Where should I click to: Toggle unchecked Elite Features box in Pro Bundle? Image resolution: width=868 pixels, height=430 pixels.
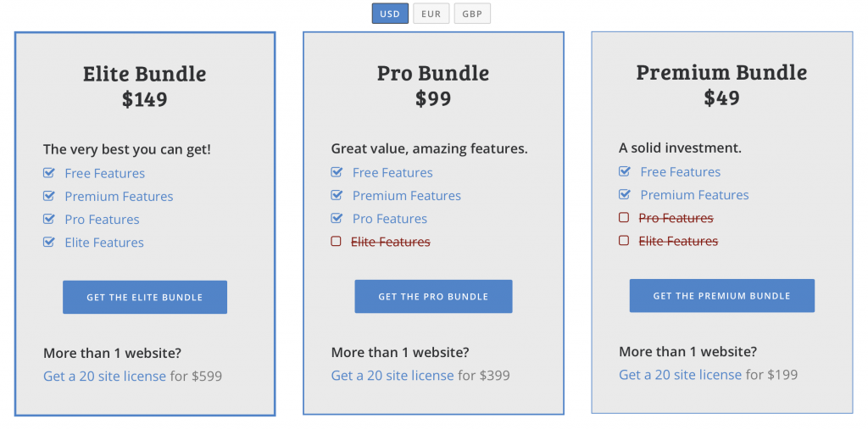pyautogui.click(x=336, y=242)
